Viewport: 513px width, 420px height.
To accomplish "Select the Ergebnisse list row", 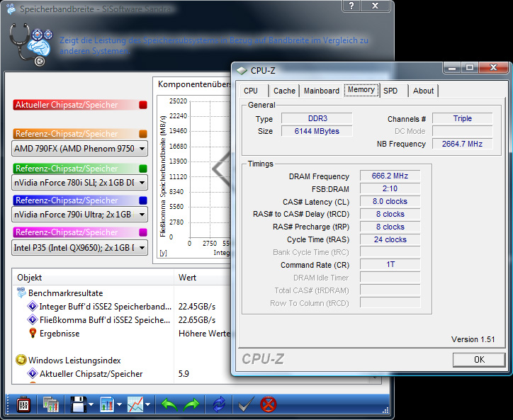I will 121,334.
